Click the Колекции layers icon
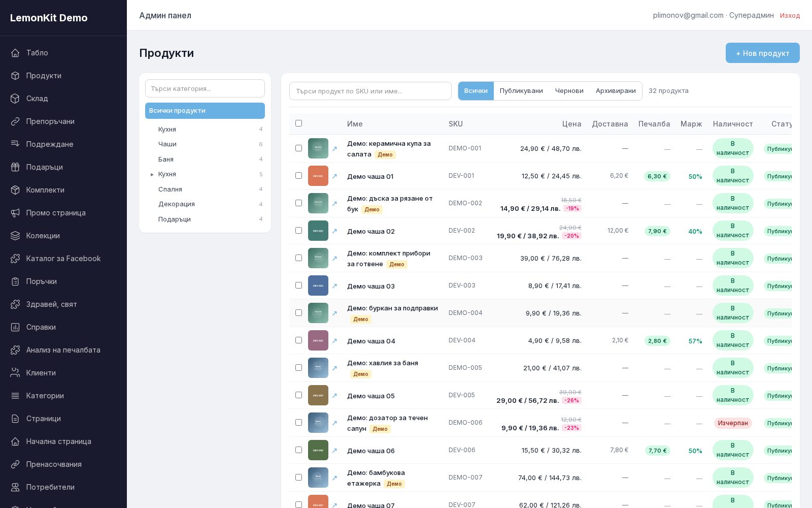This screenshot has height=508, width=812. coord(15,236)
